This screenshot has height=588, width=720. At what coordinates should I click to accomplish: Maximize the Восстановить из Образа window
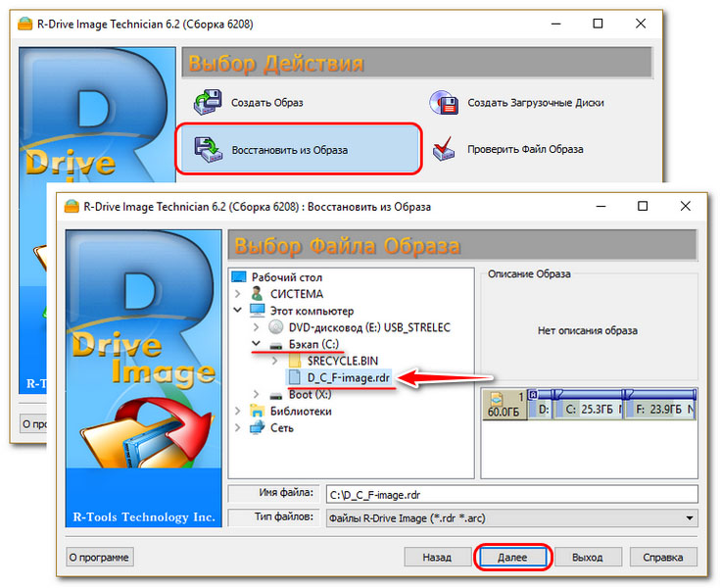pos(643,206)
